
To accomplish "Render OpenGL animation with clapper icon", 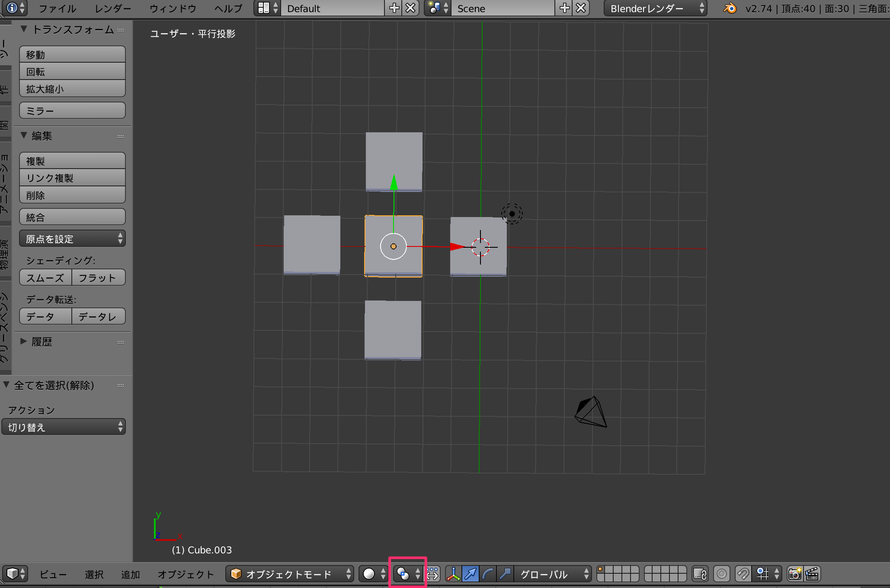I will (x=812, y=574).
